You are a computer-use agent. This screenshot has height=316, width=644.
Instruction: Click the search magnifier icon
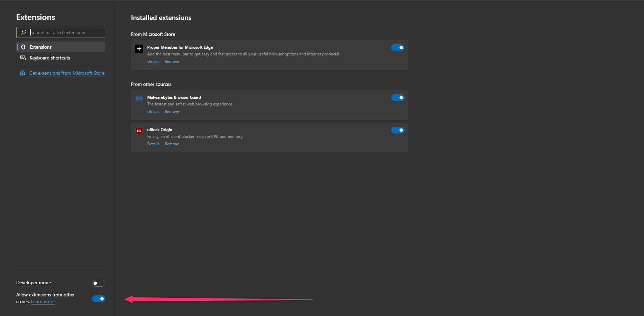pyautogui.click(x=23, y=32)
